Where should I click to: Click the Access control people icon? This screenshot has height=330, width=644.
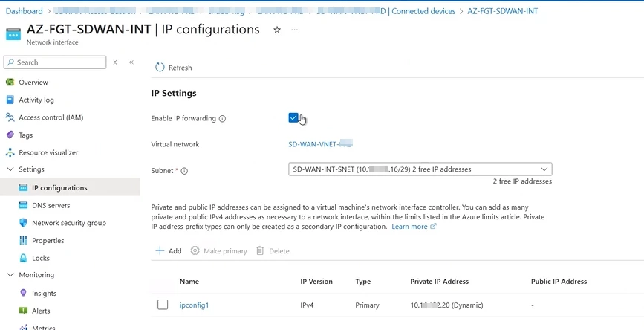[10, 117]
